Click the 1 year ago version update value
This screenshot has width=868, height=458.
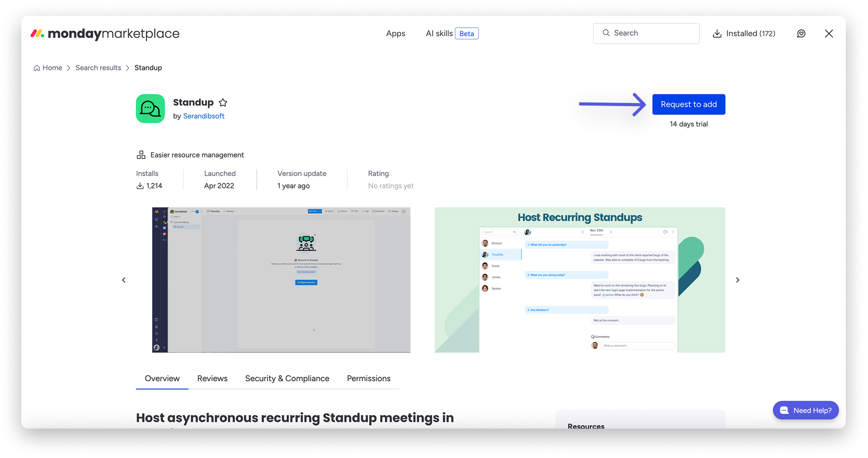click(x=293, y=186)
